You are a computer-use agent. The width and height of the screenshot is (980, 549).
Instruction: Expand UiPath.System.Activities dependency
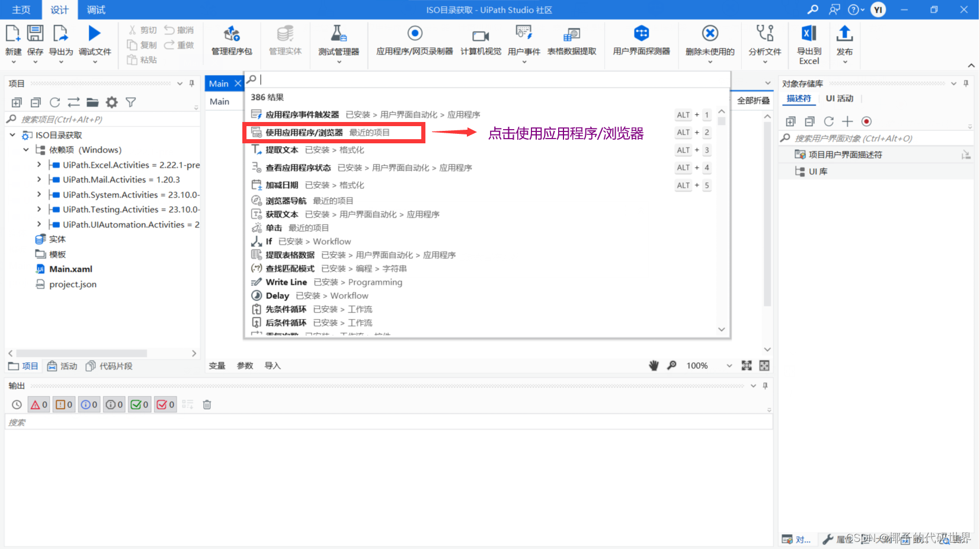[x=39, y=194]
